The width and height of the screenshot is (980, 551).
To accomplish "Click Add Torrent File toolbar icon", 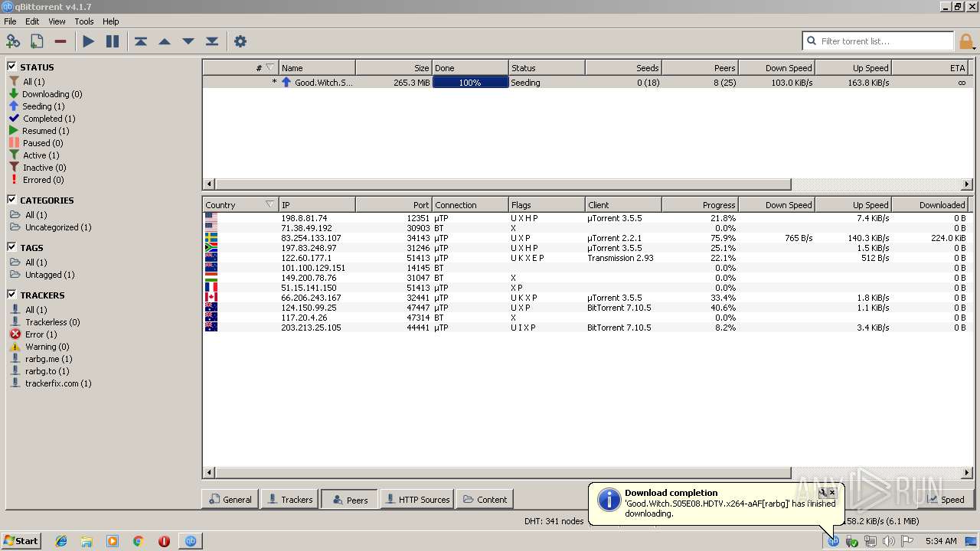I will [x=37, y=41].
